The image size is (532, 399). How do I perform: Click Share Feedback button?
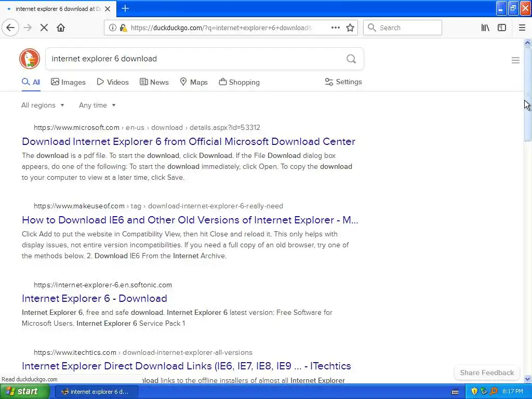pos(487,373)
